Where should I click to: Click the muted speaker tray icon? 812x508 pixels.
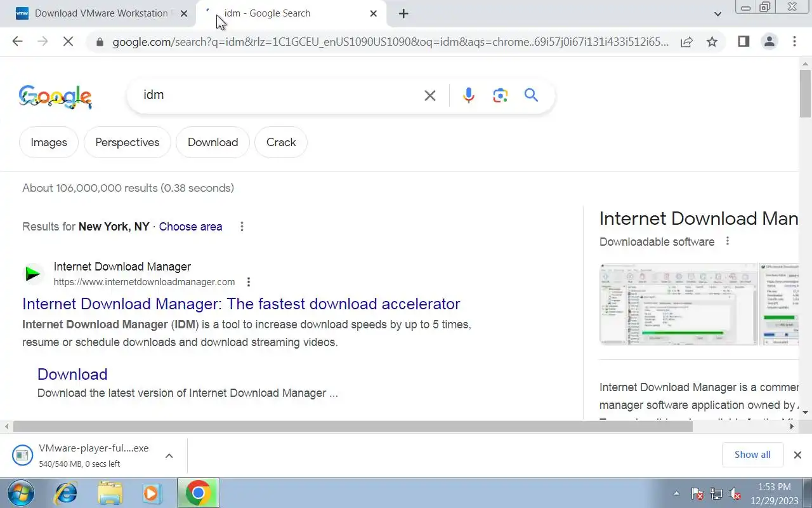735,493
